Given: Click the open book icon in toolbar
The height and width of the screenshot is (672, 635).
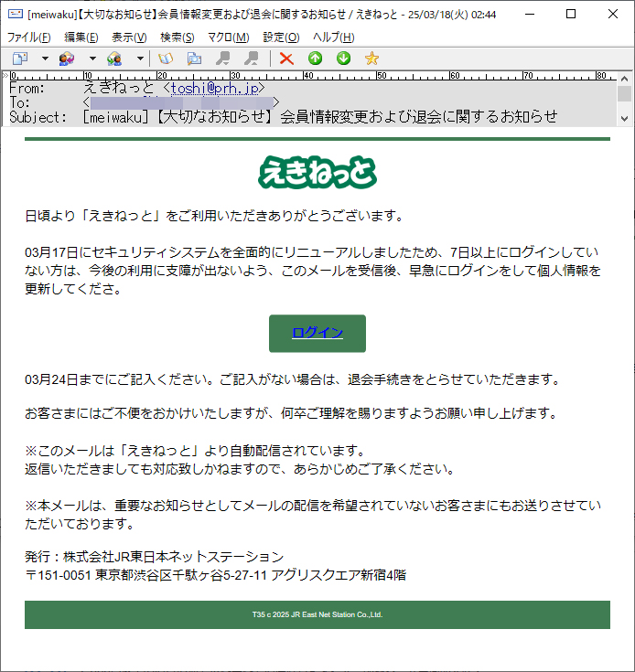Looking at the screenshot, I should point(166,59).
